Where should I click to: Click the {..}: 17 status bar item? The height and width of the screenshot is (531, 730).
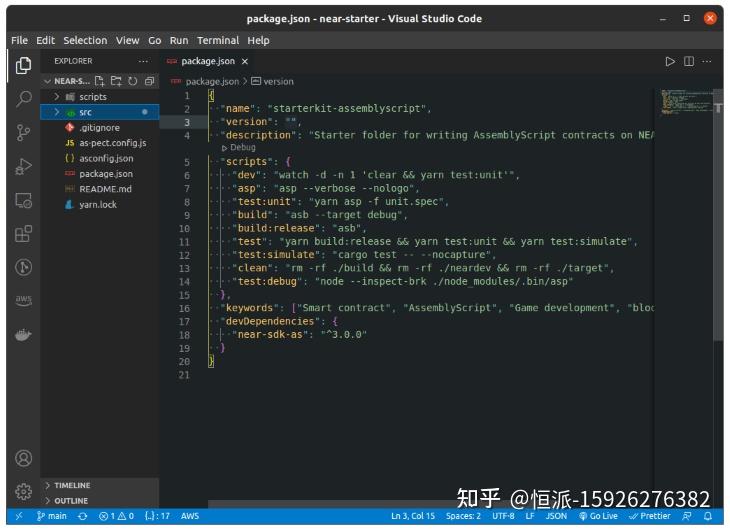(157, 516)
